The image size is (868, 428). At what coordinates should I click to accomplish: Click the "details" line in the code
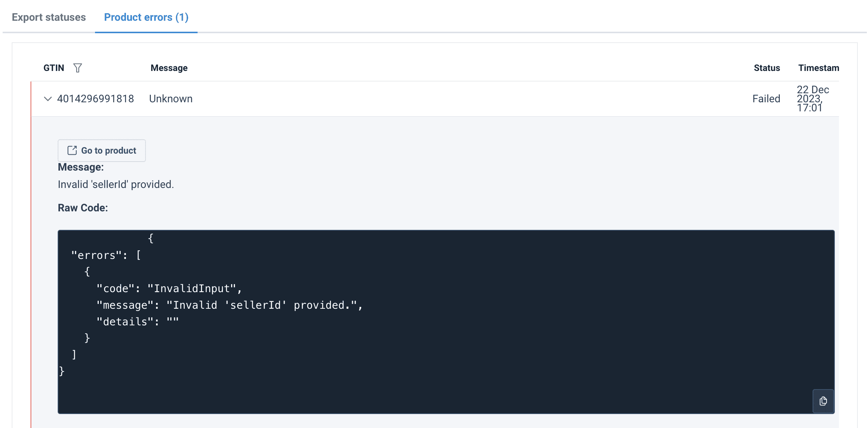tap(137, 322)
